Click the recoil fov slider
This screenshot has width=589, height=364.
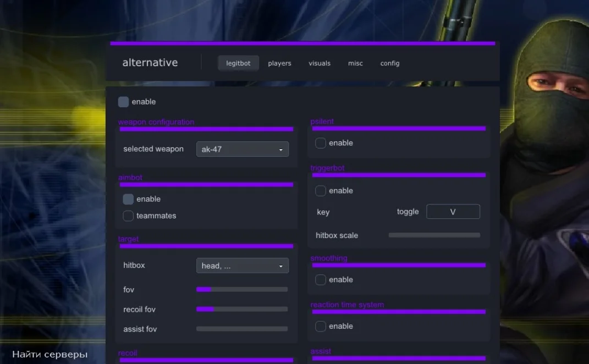242,309
